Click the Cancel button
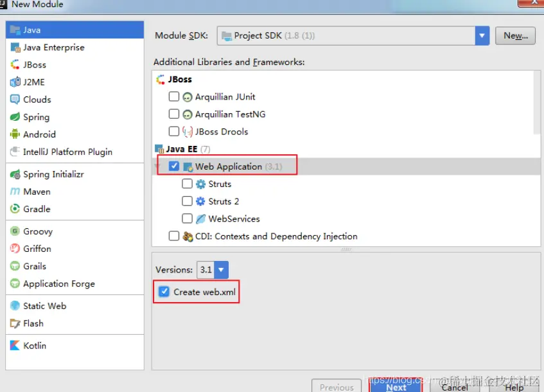This screenshot has height=392, width=544. (x=455, y=386)
